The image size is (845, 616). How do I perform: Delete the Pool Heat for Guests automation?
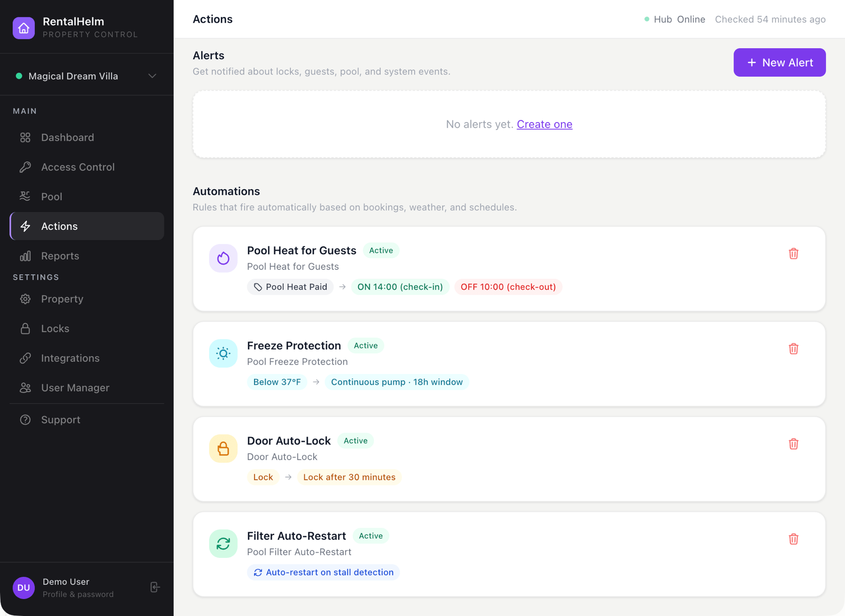tap(793, 254)
